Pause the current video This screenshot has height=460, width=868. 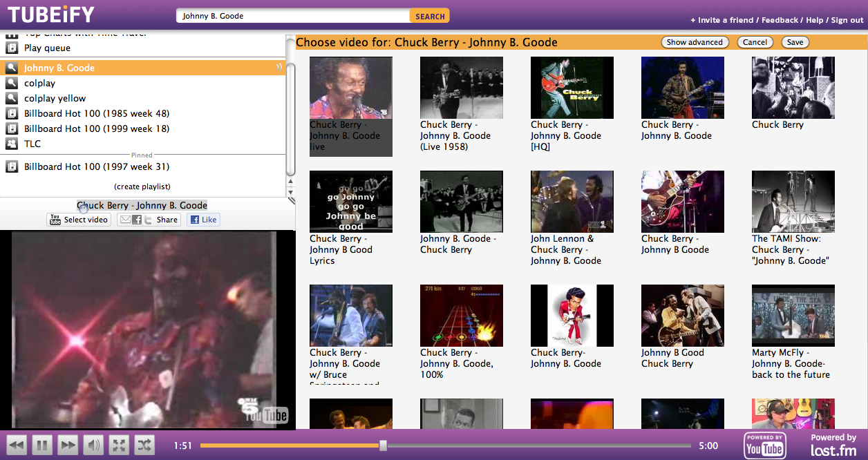[42, 445]
